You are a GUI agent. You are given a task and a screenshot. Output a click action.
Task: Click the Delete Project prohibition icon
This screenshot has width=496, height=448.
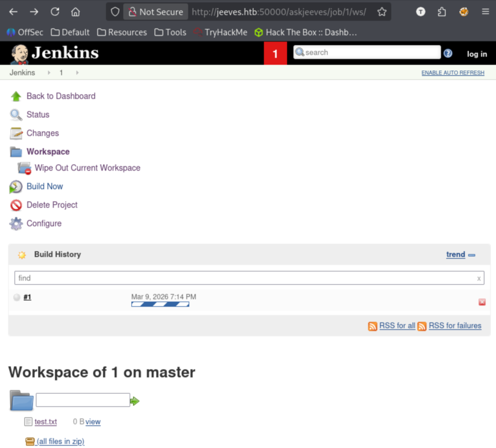(x=16, y=205)
